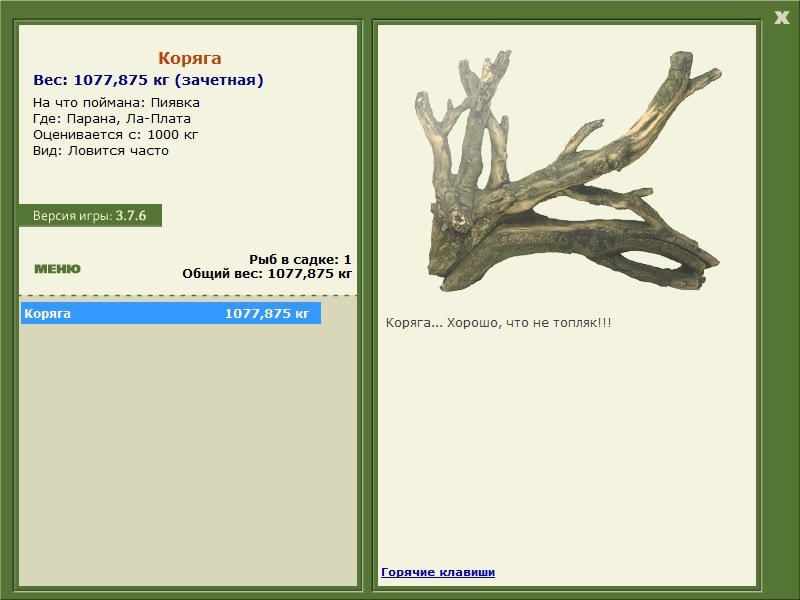Click the Где: Парана, Ла-Плата line
The width and height of the screenshot is (800, 600).
click(111, 119)
